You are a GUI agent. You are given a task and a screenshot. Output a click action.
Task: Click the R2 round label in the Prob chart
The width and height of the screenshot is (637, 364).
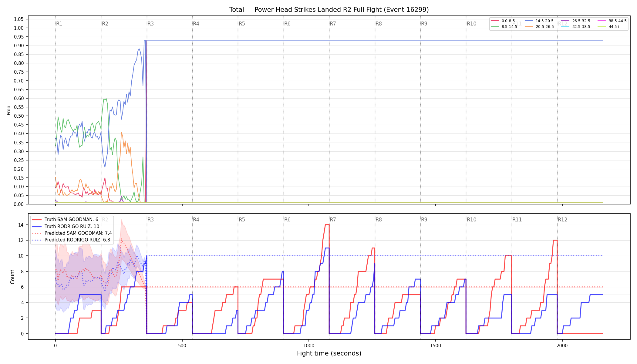coord(105,24)
